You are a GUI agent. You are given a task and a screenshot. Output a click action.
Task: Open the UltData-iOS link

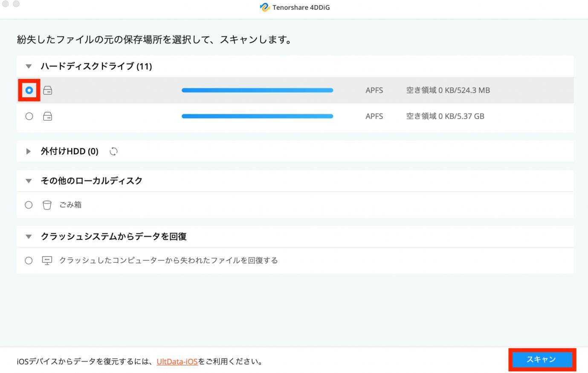177,361
